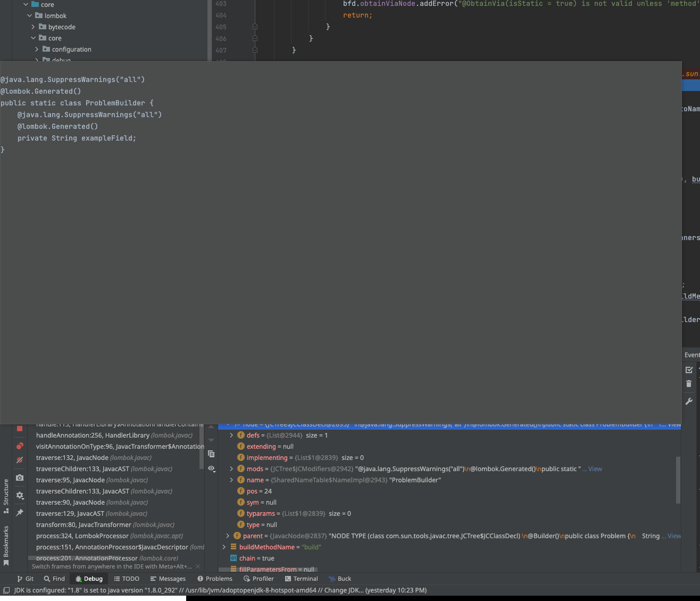Open the Terminal tool tab
The height and width of the screenshot is (601, 700).
coord(302,579)
